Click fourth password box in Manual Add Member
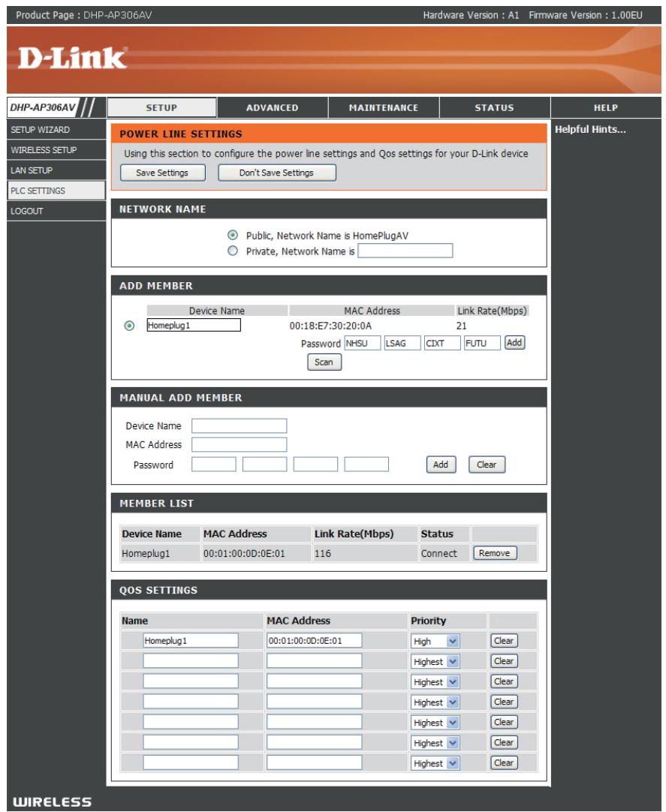Image resolution: width=666 pixels, height=812 pixels. coord(366,464)
